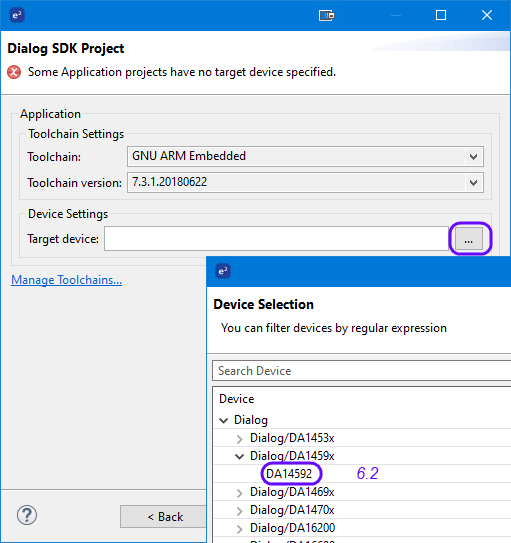511x543 pixels.
Task: Click the screen capture icon in the title bar
Action: pos(326,16)
